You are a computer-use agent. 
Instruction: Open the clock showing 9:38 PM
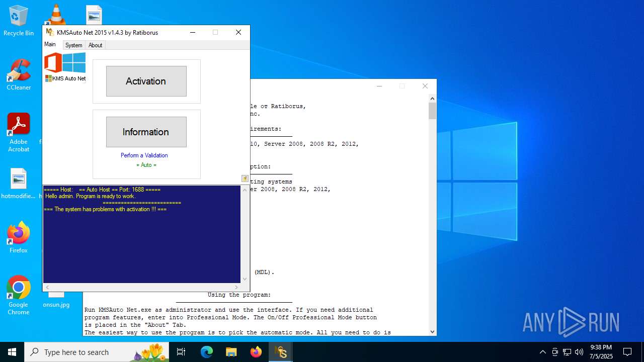pyautogui.click(x=601, y=352)
